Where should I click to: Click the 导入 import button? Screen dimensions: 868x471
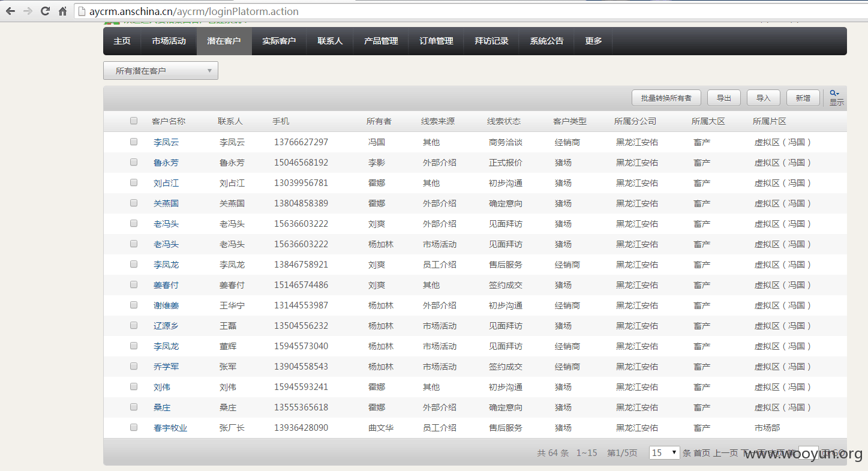(764, 98)
